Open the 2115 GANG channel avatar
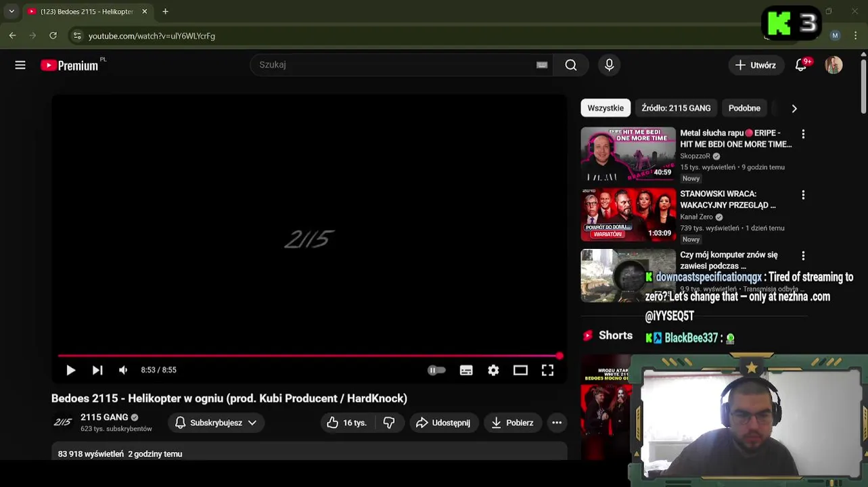The image size is (868, 487). [x=63, y=422]
